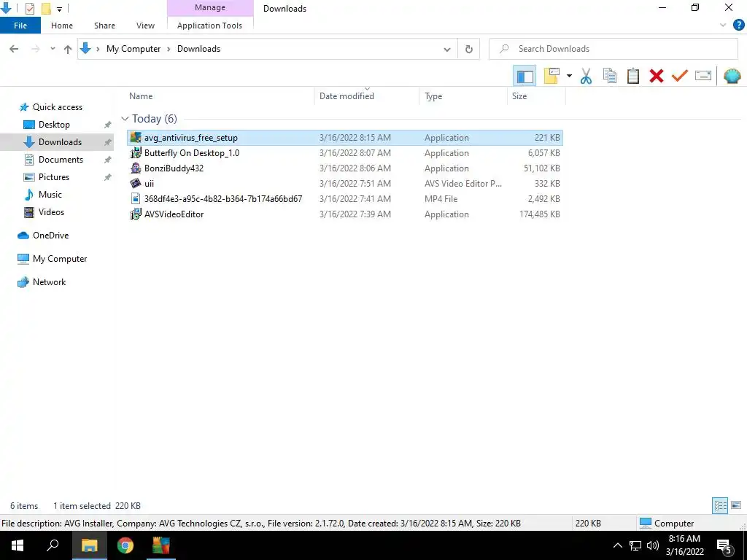The height and width of the screenshot is (560, 747).
Task: Click inside the Search Downloads field
Action: 613,49
